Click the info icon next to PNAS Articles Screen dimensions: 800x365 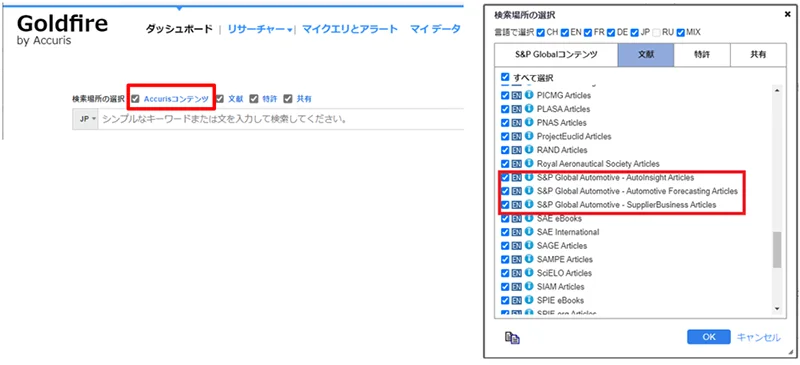pyautogui.click(x=529, y=123)
